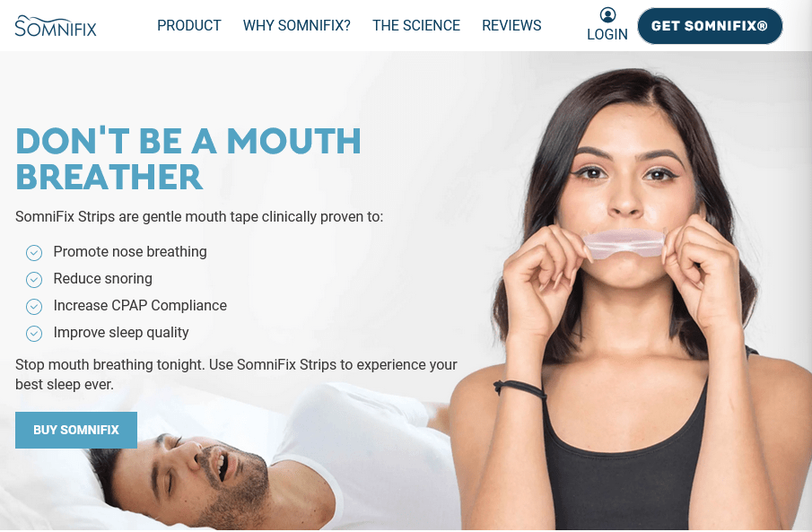Click the SomniFix logo

tap(56, 26)
